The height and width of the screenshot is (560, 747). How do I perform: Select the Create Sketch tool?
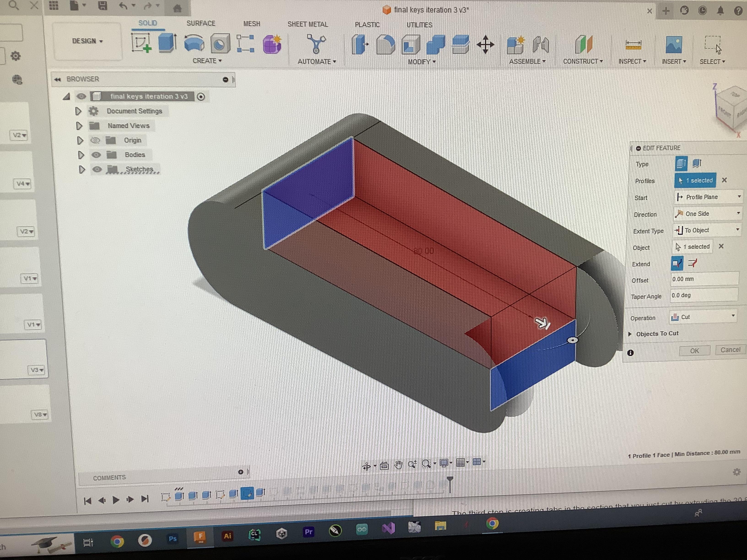(141, 43)
